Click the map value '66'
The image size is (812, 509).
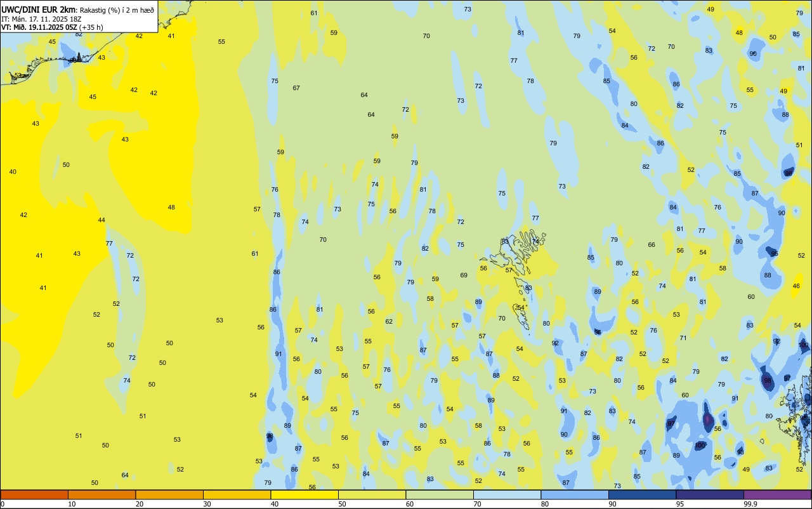[x=652, y=244]
